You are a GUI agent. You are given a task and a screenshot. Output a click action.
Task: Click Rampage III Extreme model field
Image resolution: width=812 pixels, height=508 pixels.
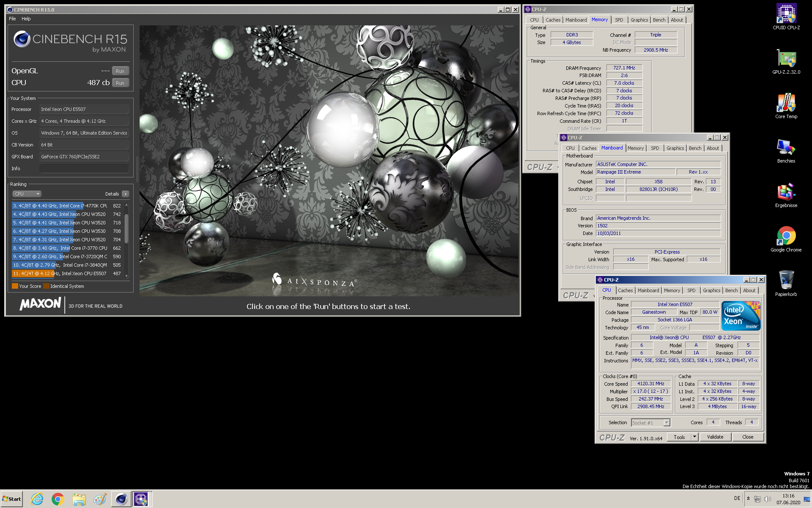[635, 172]
